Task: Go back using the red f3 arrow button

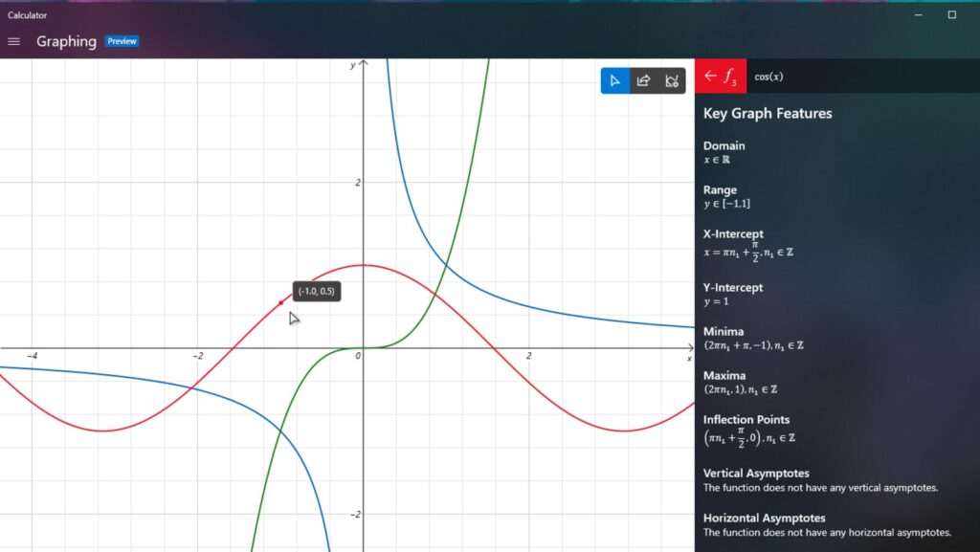Action: point(721,77)
